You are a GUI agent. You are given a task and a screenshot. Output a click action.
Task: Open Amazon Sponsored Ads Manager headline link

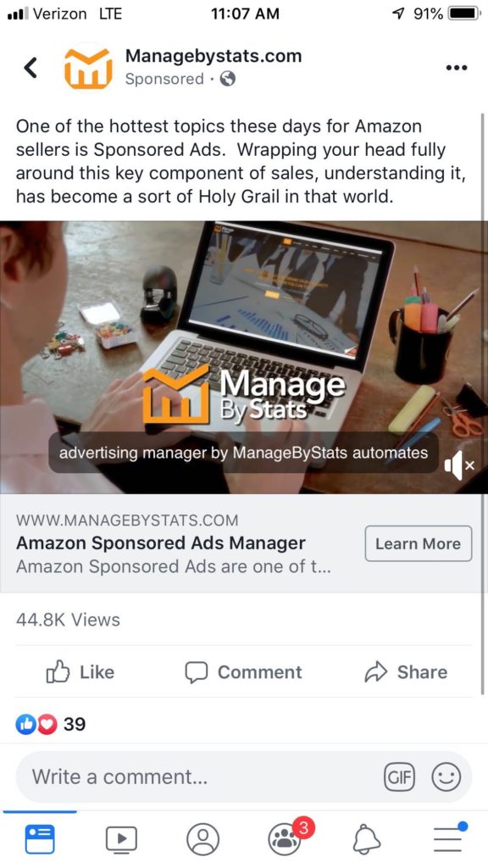click(x=160, y=543)
